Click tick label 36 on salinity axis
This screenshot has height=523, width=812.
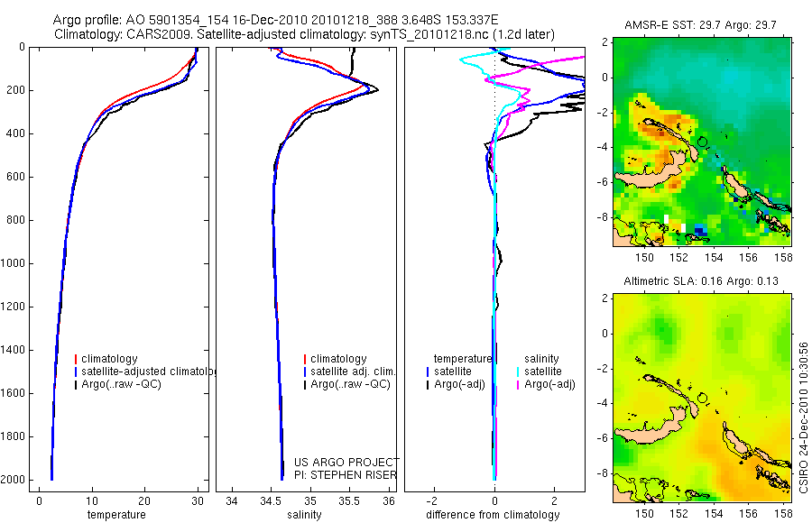(x=389, y=501)
